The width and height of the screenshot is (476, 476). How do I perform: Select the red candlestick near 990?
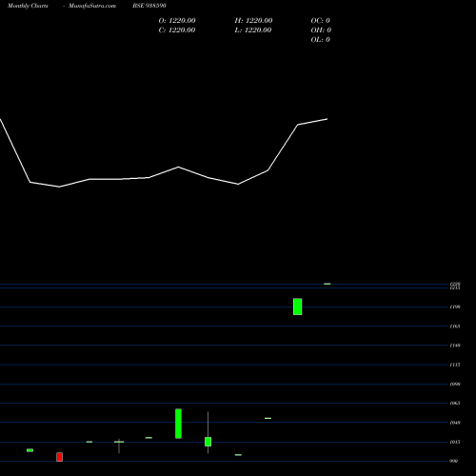60,457
